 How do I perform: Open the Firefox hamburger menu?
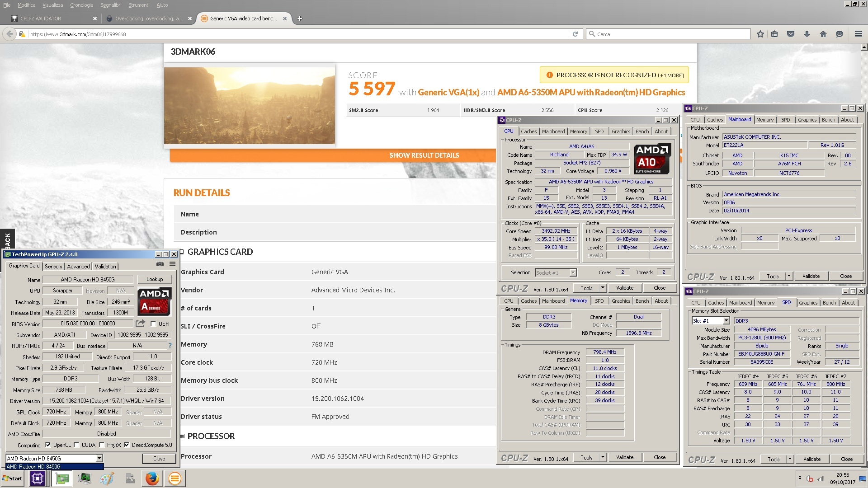(859, 34)
